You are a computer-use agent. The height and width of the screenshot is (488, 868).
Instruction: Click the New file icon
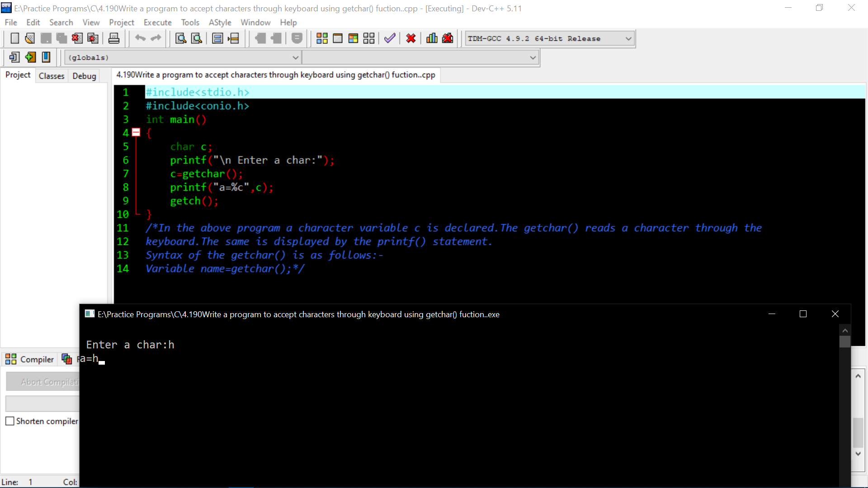point(14,38)
